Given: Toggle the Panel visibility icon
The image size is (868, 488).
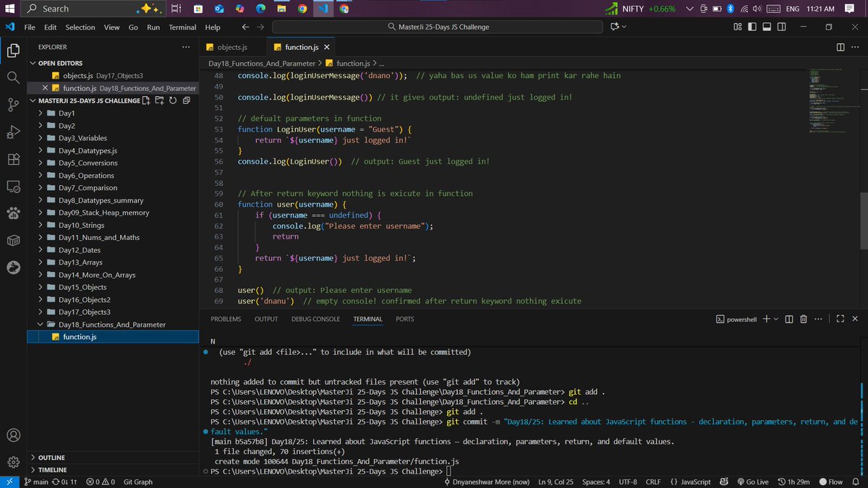Looking at the screenshot, I should pos(767,26).
